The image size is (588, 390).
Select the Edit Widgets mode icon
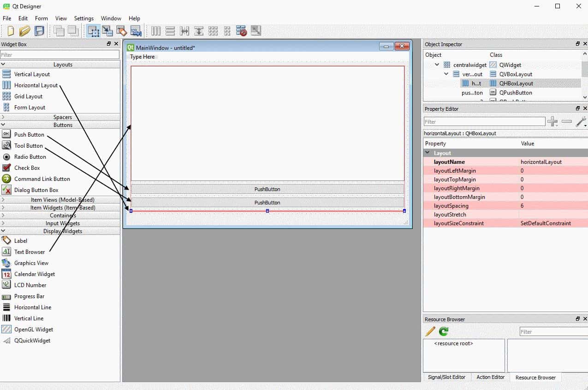93,31
